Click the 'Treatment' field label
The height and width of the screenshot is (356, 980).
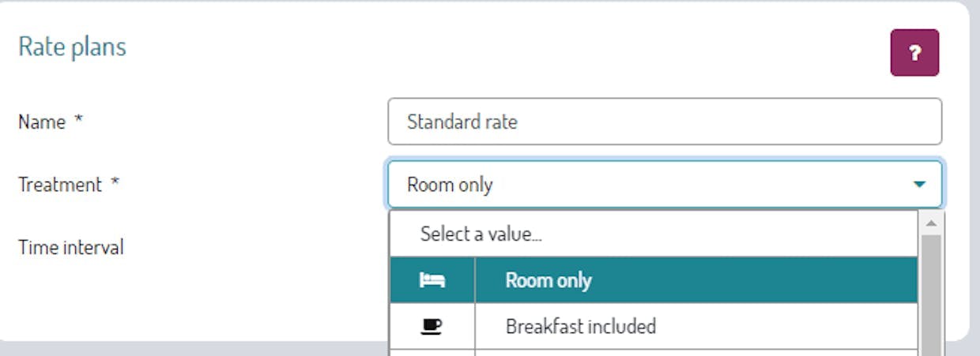(x=60, y=185)
